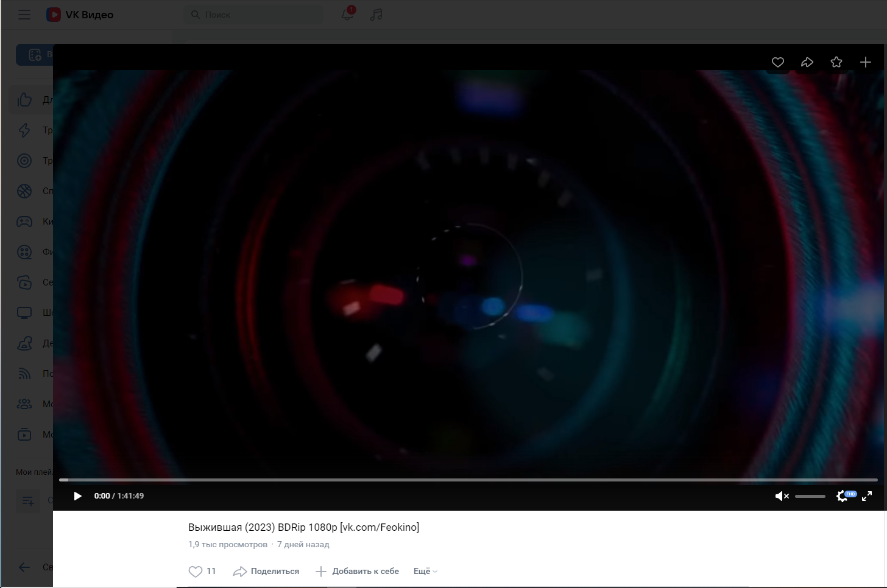Like the video using the player's heart icon

coord(778,62)
